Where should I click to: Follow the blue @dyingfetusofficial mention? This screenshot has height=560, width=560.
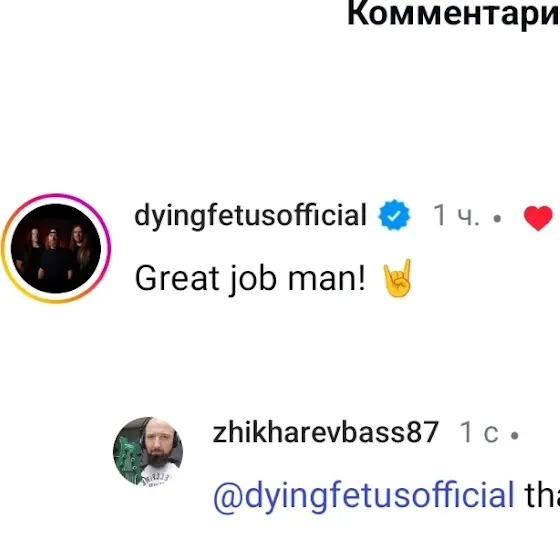[x=364, y=495]
